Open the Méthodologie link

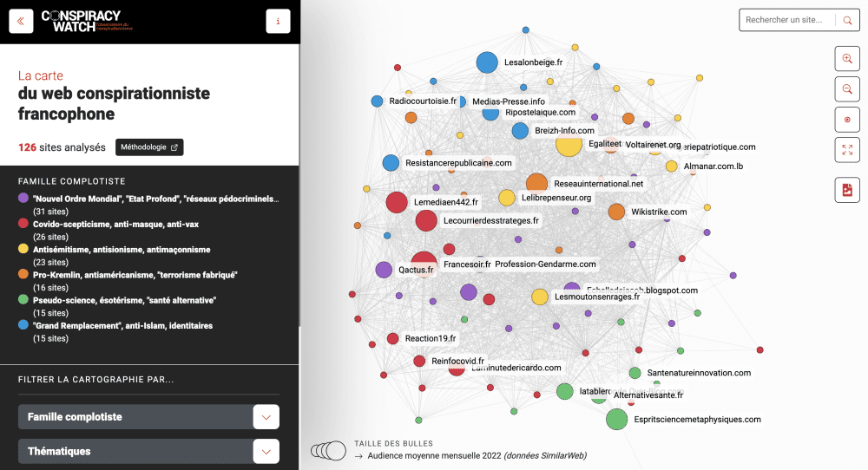point(149,147)
